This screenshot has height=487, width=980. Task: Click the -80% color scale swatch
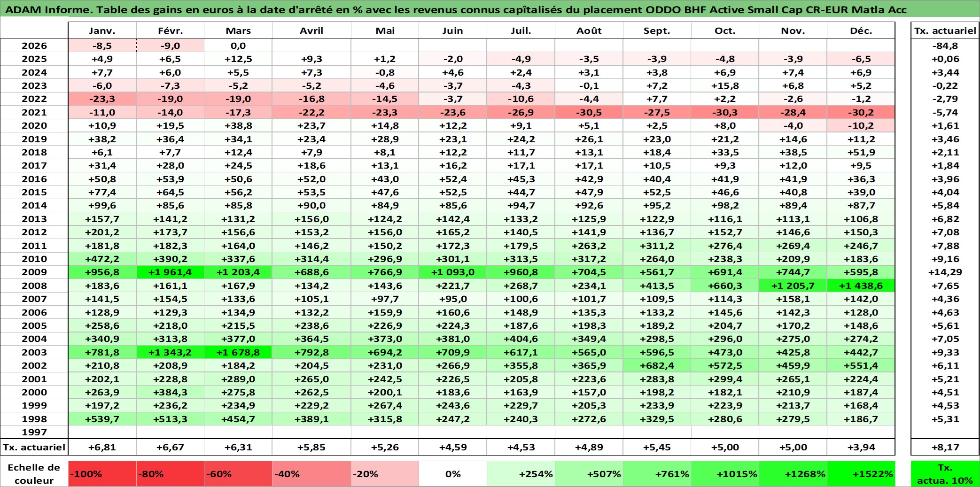[x=170, y=474]
